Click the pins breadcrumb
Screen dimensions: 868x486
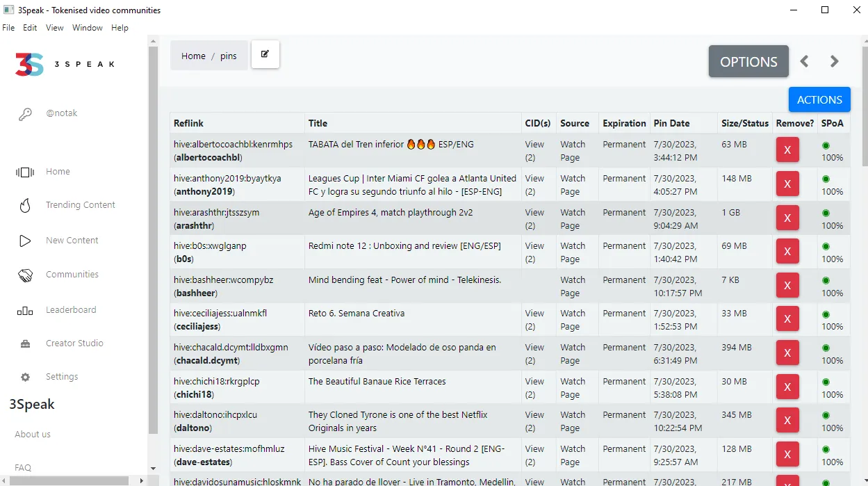click(x=229, y=56)
